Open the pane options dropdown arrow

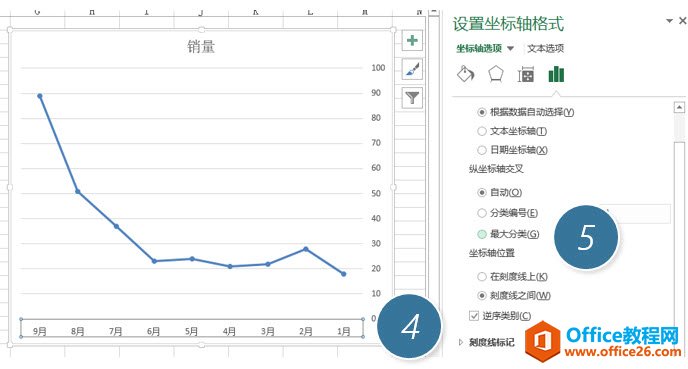pos(670,21)
